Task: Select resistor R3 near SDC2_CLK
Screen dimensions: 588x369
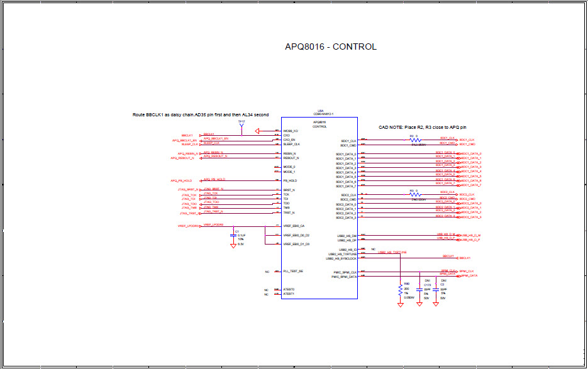Action: coord(415,195)
